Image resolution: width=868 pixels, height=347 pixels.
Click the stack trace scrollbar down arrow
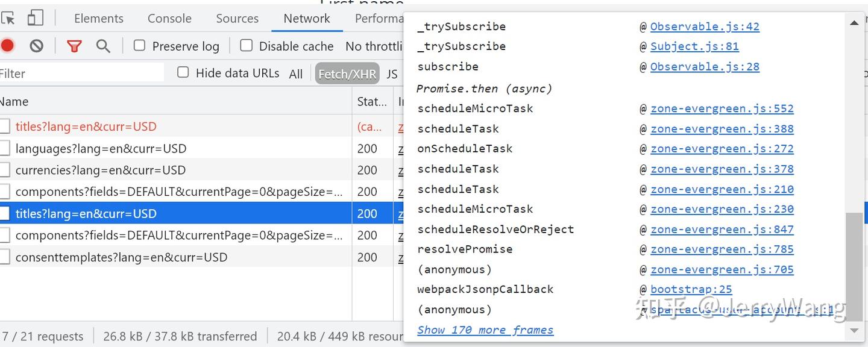click(x=854, y=330)
